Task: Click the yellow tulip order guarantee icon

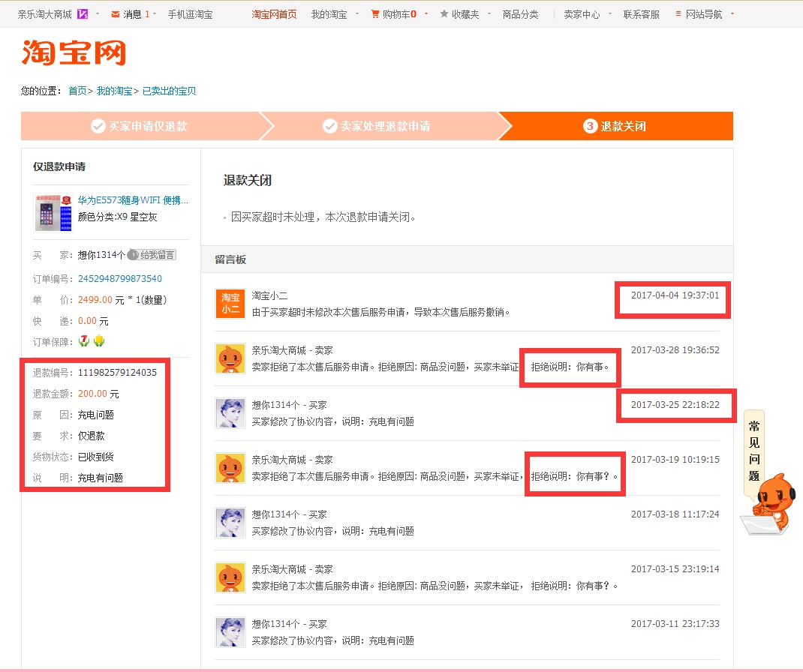Action: click(x=99, y=340)
